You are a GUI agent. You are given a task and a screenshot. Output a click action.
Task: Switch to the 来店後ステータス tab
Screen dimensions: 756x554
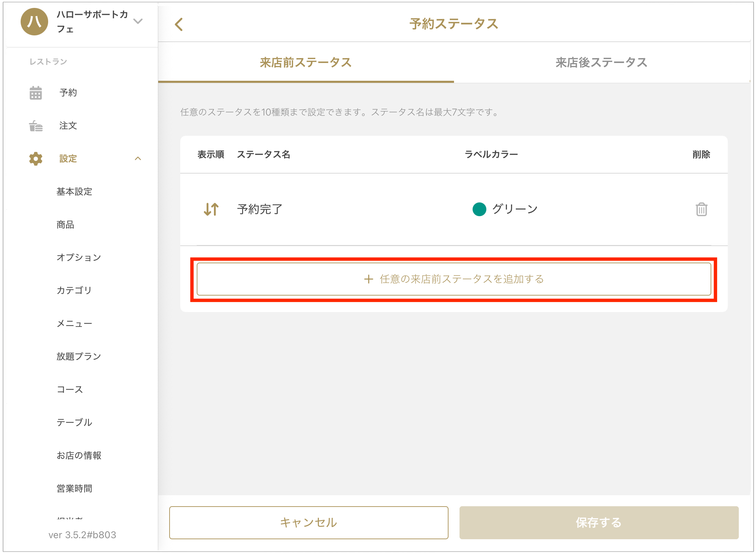601,63
